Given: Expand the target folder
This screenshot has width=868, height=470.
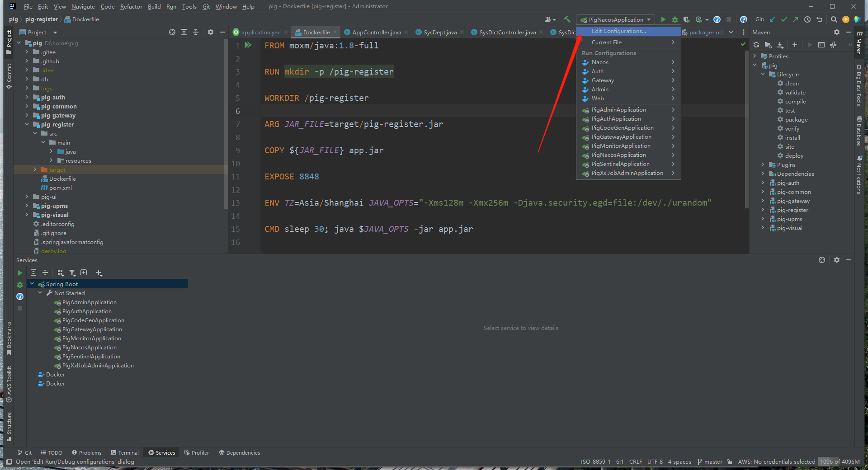Looking at the screenshot, I should (x=35, y=169).
